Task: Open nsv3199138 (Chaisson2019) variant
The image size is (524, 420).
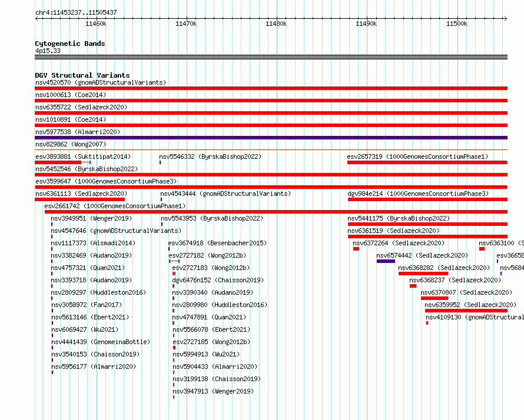Action: pyautogui.click(x=217, y=379)
